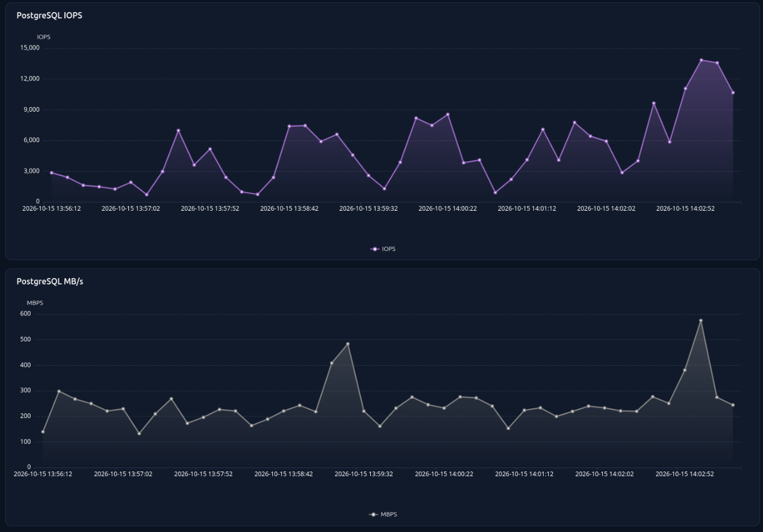
Task: Click the MBPS axis name above 600
Action: (x=35, y=303)
